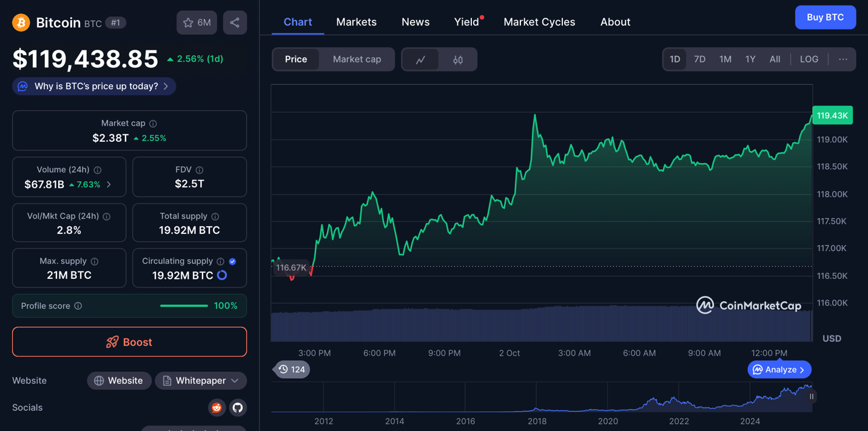This screenshot has height=431, width=868.
Task: Open the GitHub social link
Action: [238, 407]
